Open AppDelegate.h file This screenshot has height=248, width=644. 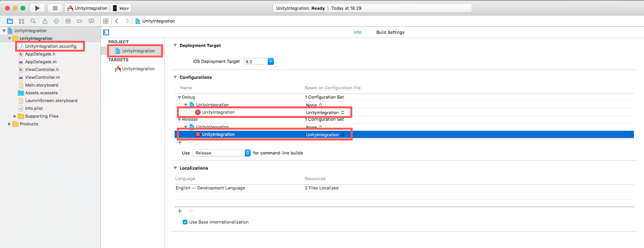[x=40, y=54]
